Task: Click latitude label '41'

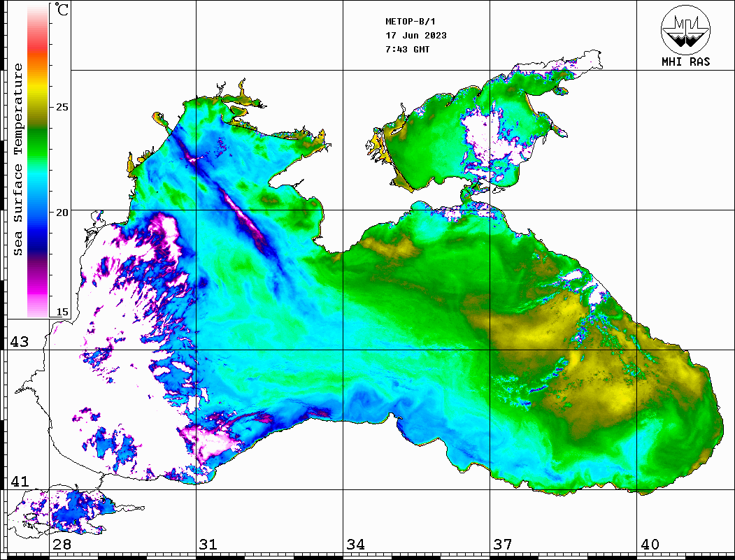Action: tap(20, 482)
